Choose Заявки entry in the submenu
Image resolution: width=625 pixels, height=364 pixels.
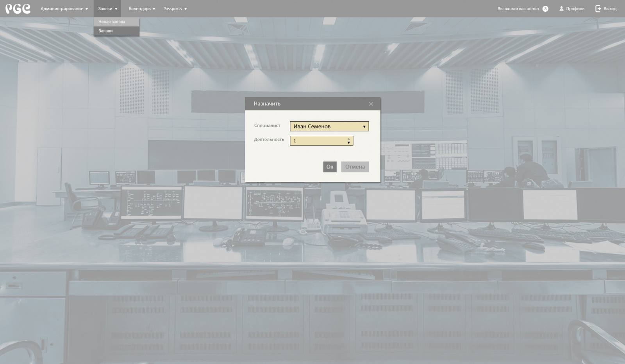coord(116,31)
